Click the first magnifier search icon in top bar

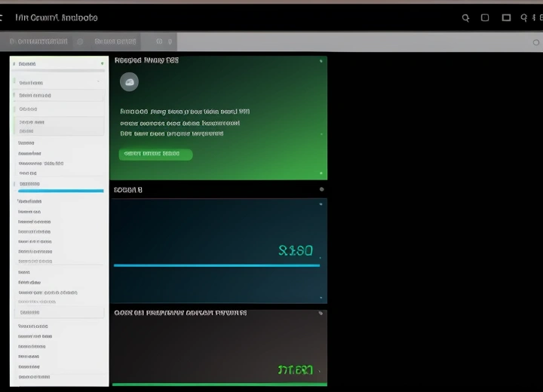pyautogui.click(x=465, y=17)
